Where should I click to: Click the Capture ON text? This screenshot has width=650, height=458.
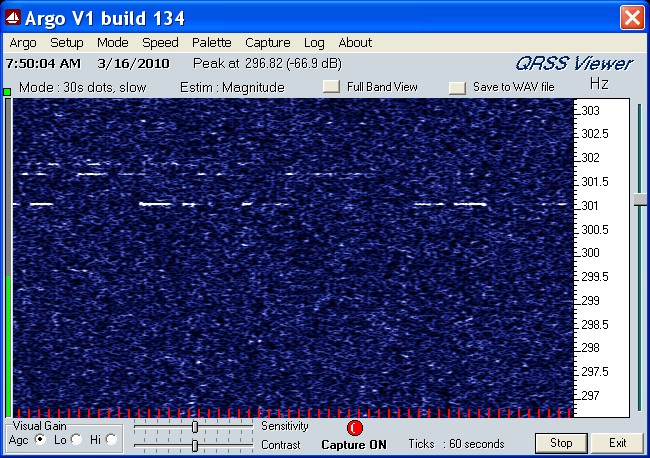(354, 445)
